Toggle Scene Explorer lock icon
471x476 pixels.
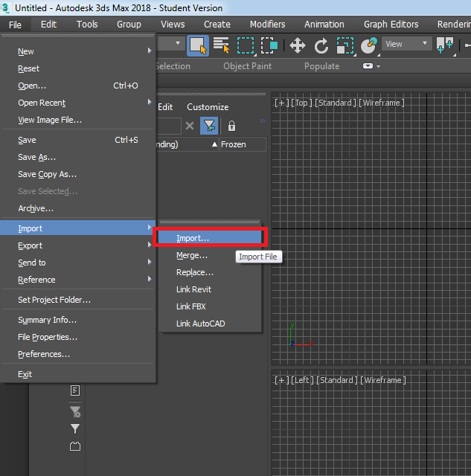point(231,126)
